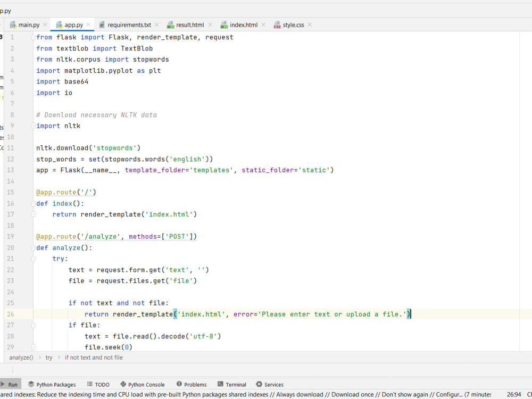The width and height of the screenshot is (532, 399).
Task: Close the app.py tab
Action: [88, 25]
